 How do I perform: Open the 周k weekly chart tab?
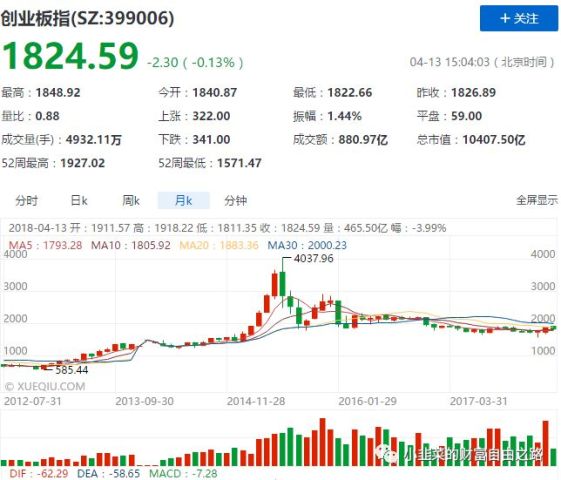pos(131,201)
